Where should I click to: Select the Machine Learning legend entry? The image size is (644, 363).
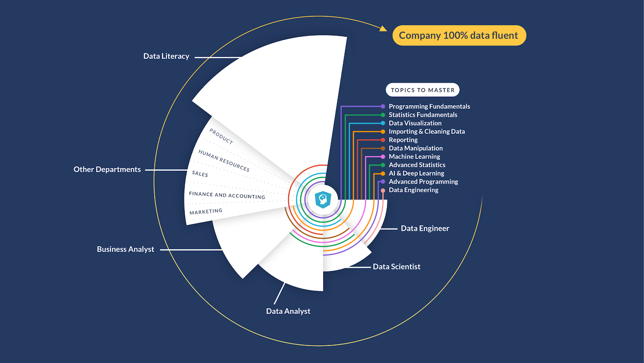(x=414, y=156)
